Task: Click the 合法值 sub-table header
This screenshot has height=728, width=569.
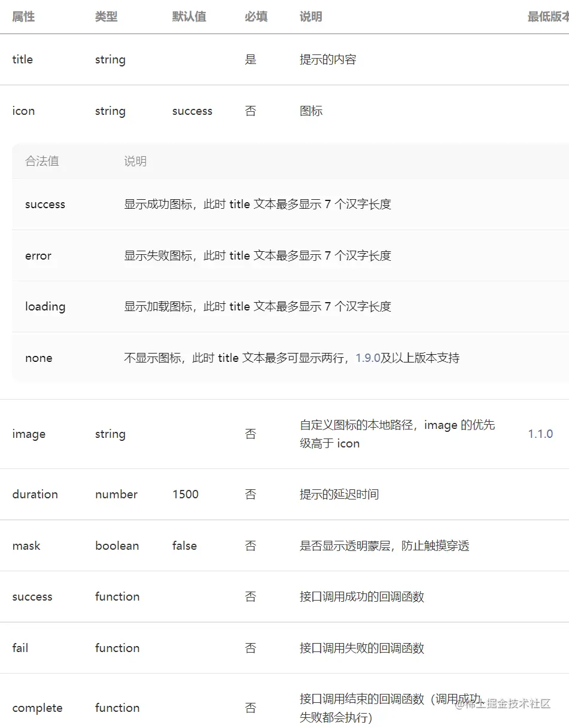Action: click(42, 161)
